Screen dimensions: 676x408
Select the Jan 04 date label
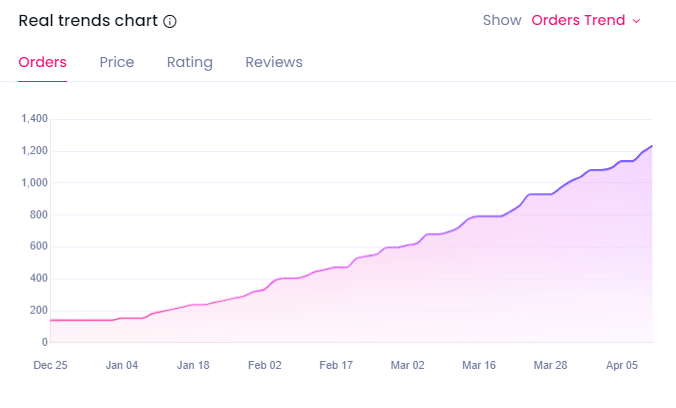click(x=122, y=366)
